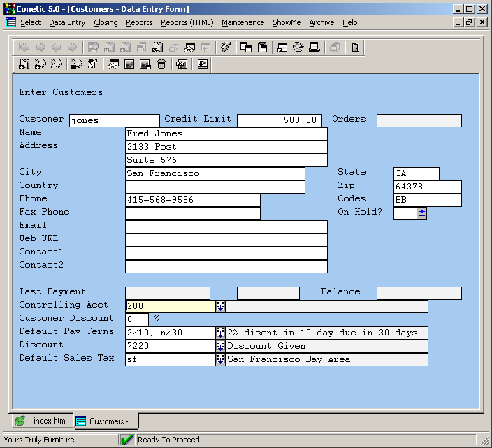
Task: Click the PDF export toolbar icon
Action: 182,64
